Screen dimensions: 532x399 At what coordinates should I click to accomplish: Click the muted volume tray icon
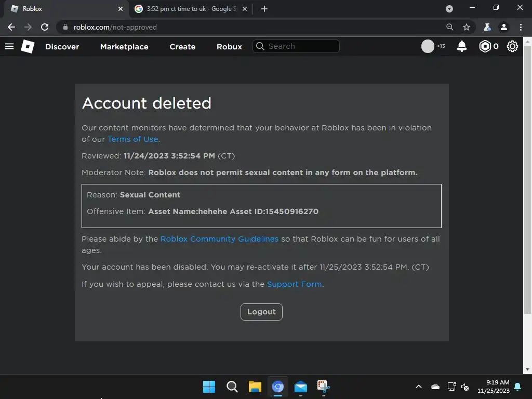click(x=465, y=387)
